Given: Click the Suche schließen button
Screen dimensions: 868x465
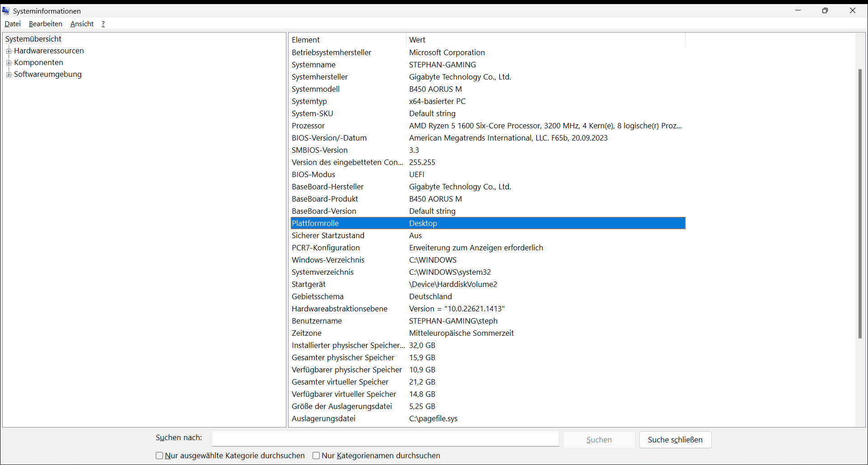Looking at the screenshot, I should pos(675,440).
